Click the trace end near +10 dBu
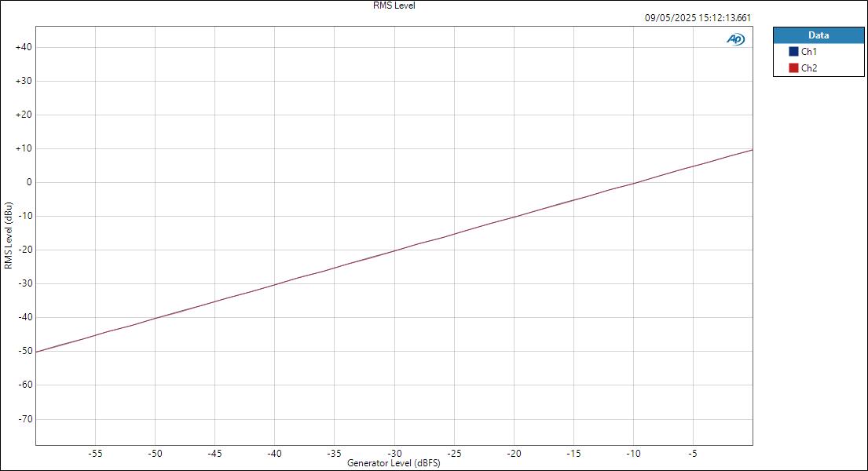868x471 pixels. [751, 150]
